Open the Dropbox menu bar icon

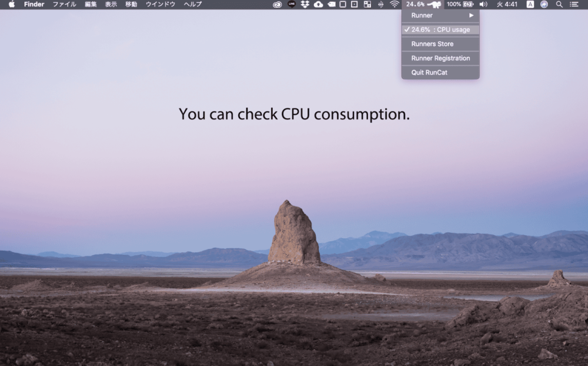(x=305, y=5)
